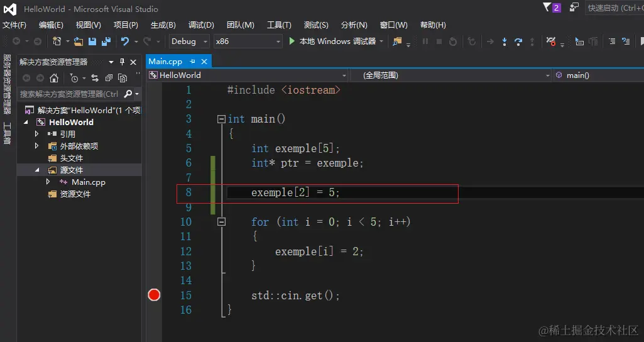Expand the 外部依赖项 tree node
The height and width of the screenshot is (342, 644).
pyautogui.click(x=36, y=145)
